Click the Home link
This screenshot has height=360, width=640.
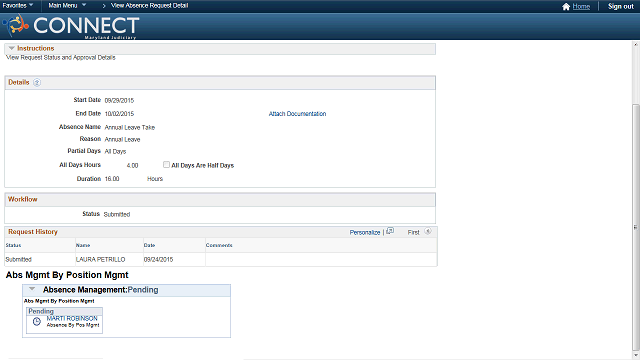coord(581,7)
